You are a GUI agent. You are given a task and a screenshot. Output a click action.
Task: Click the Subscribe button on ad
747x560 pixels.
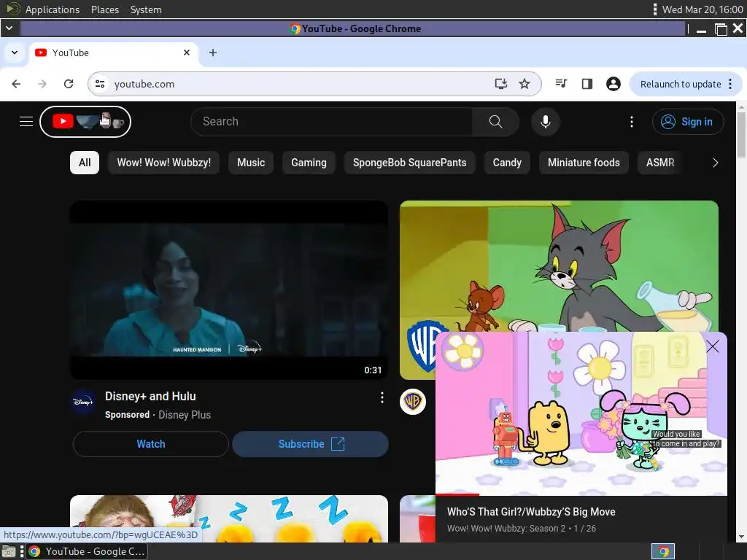[x=310, y=444]
